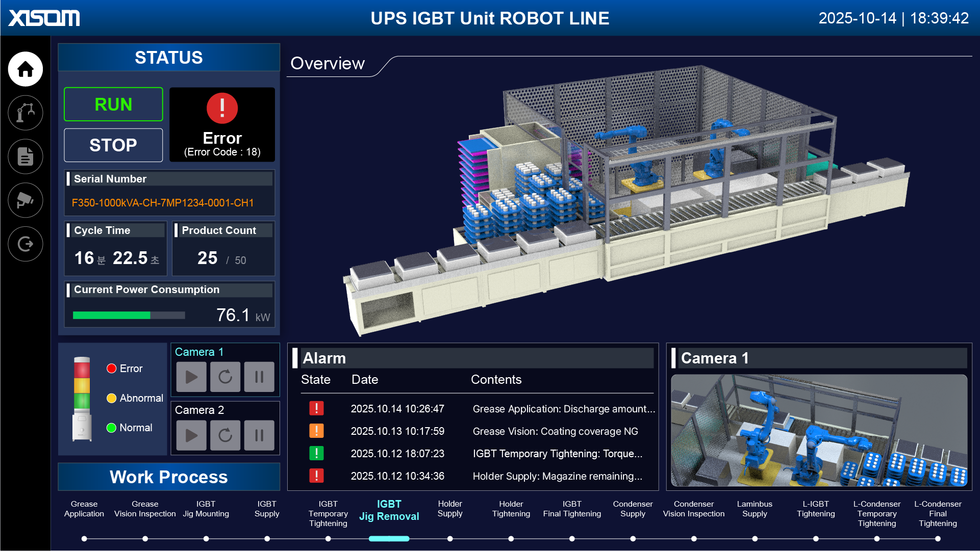Pause the Camera 2 stream
The height and width of the screenshot is (551, 980).
pos(259,435)
